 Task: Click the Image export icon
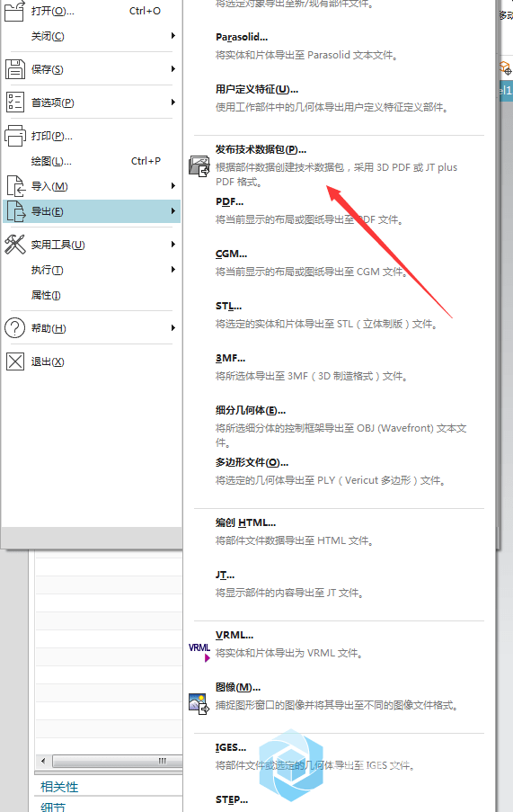pos(199,704)
